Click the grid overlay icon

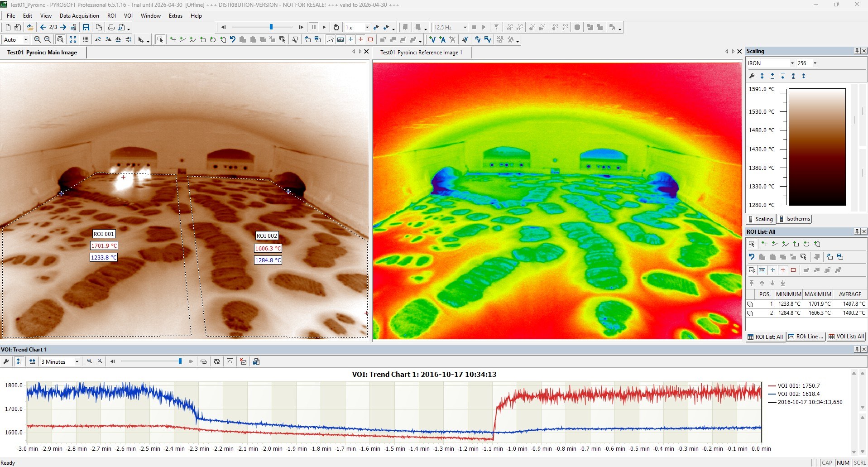86,39
